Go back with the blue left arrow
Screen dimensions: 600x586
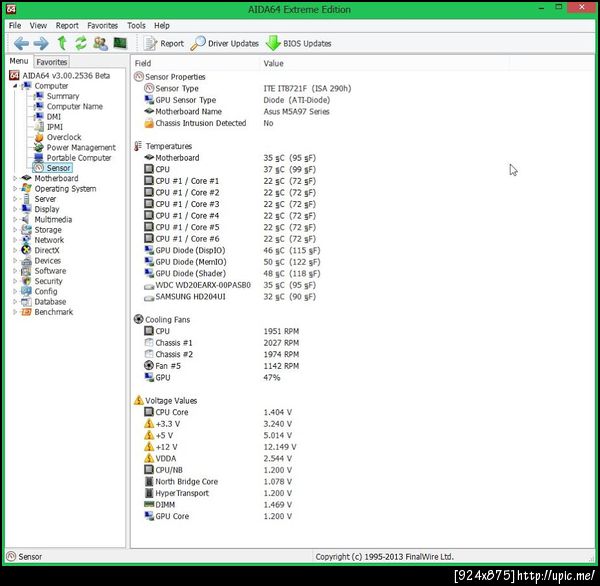pos(21,43)
